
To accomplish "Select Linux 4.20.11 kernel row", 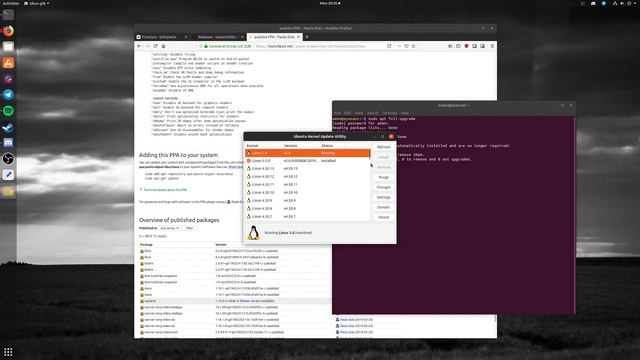I will click(x=307, y=184).
